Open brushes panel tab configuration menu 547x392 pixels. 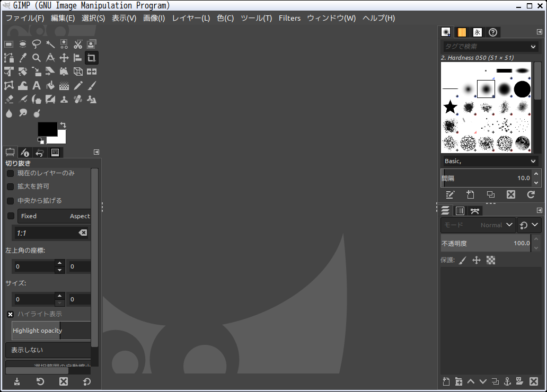tap(540, 32)
